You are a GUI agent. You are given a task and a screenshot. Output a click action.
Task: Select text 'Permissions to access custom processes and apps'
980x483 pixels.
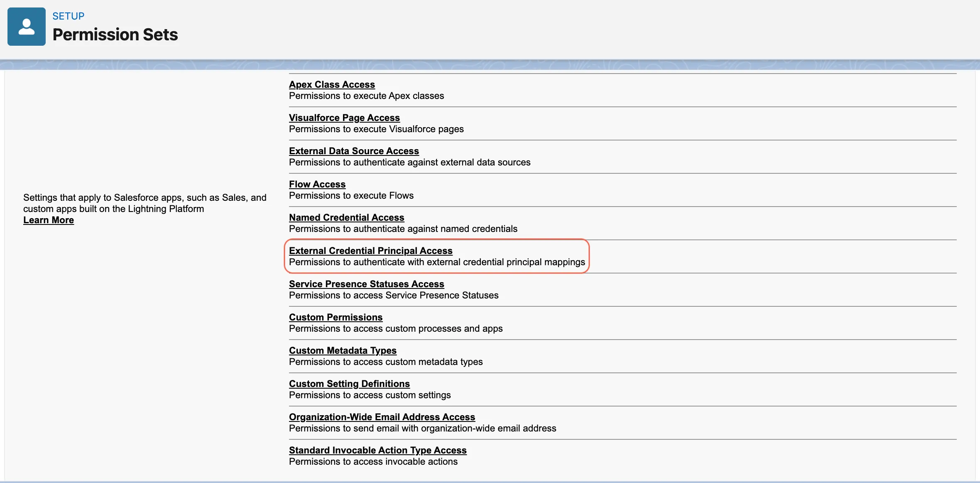(x=396, y=329)
